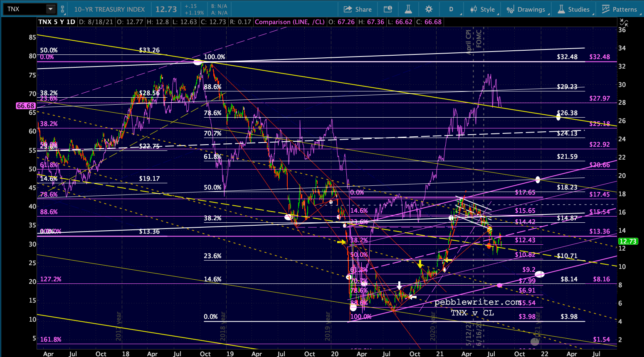Screen dimensions: 644x357
Task: Click the symbol link clip icon
Action: (x=63, y=9)
